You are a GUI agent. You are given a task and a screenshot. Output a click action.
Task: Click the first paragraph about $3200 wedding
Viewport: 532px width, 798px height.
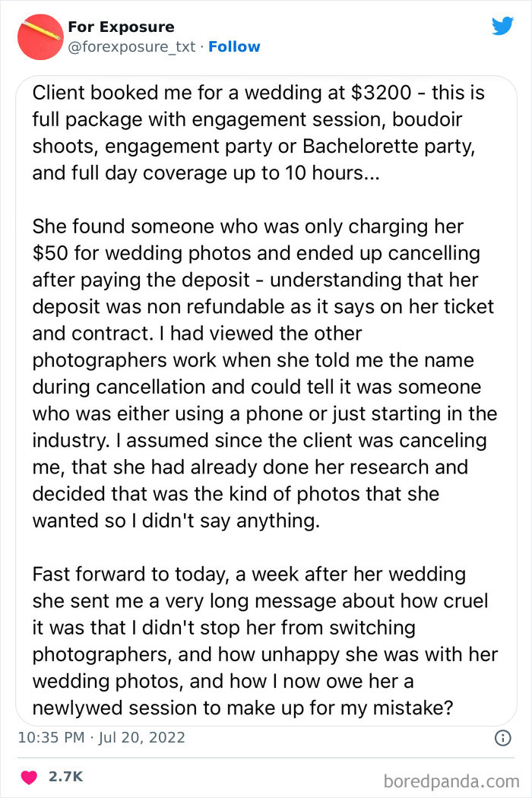coord(258,133)
